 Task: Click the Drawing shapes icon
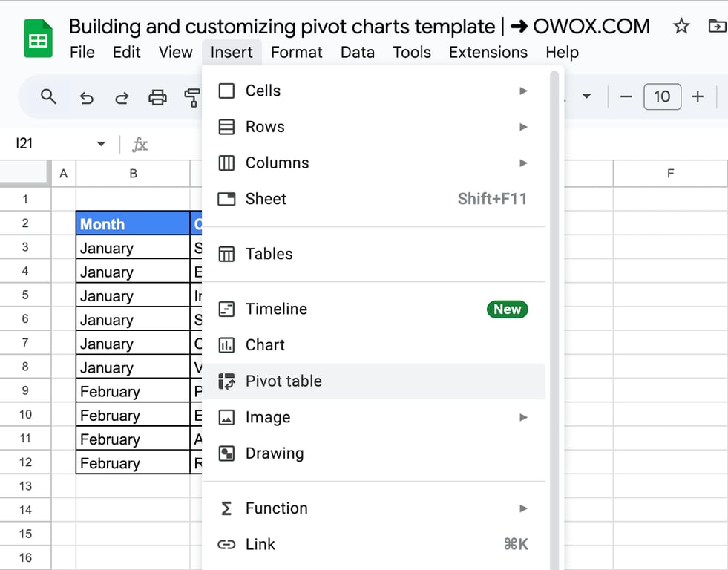(x=226, y=453)
